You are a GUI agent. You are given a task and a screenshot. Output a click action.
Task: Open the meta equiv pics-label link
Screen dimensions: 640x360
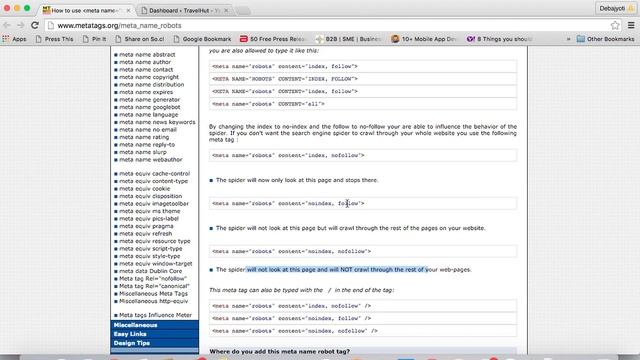[149, 219]
